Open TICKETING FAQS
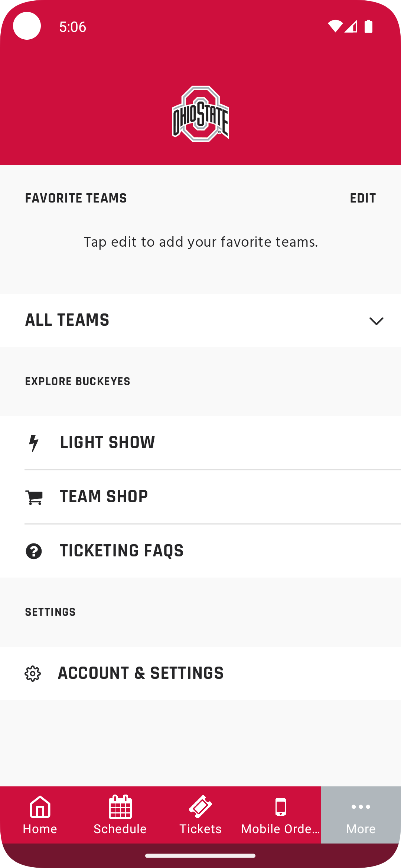Screen dimensions: 401x868 [122, 551]
